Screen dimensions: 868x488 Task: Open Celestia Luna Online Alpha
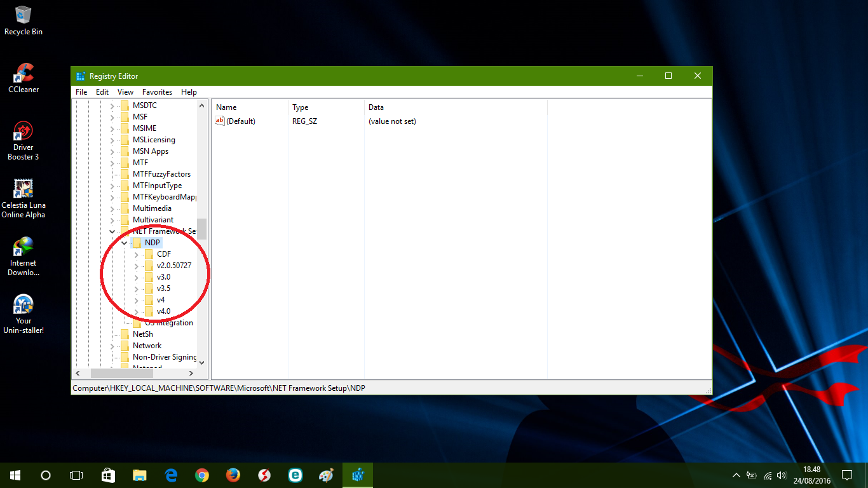click(23, 188)
